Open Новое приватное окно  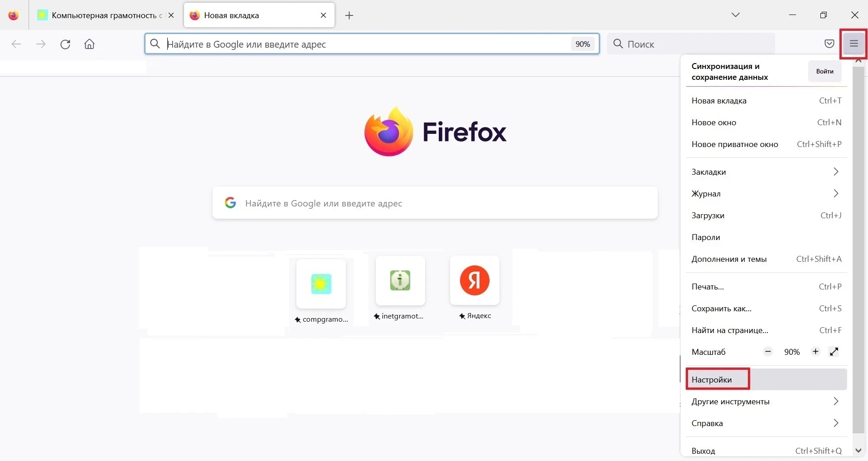(766, 144)
